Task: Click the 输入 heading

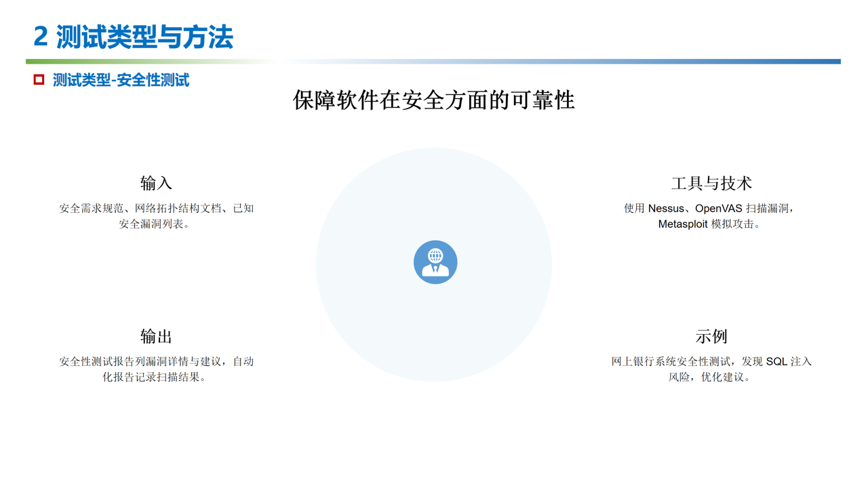Action: tap(156, 183)
